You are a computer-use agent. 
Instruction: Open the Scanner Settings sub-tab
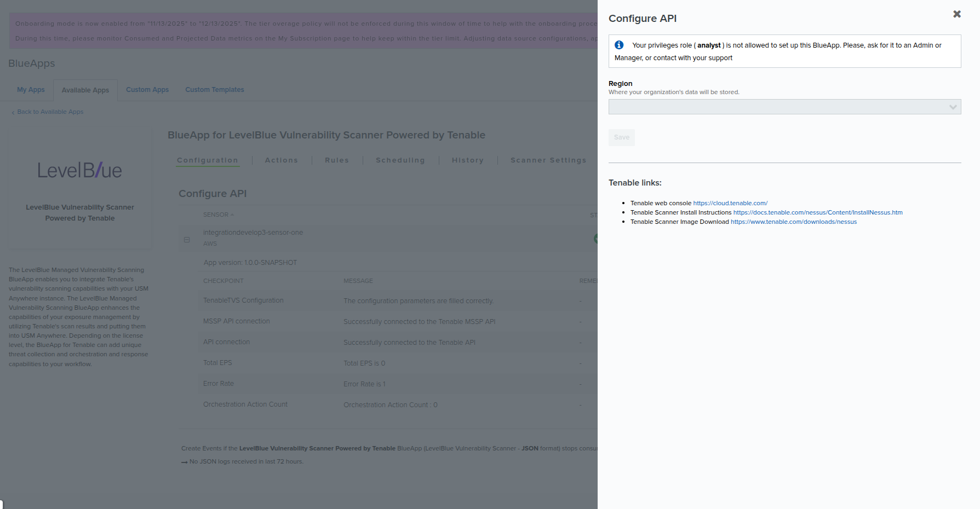tap(548, 160)
